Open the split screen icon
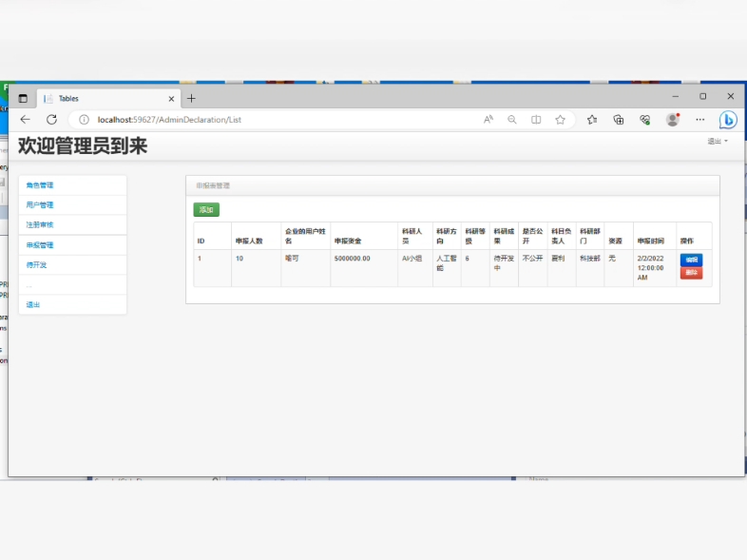Screen dimensions: 747x560 536,120
